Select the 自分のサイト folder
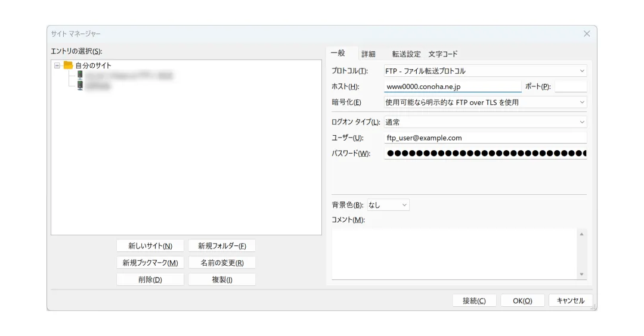Screen dimensions: 644x336 (93, 66)
